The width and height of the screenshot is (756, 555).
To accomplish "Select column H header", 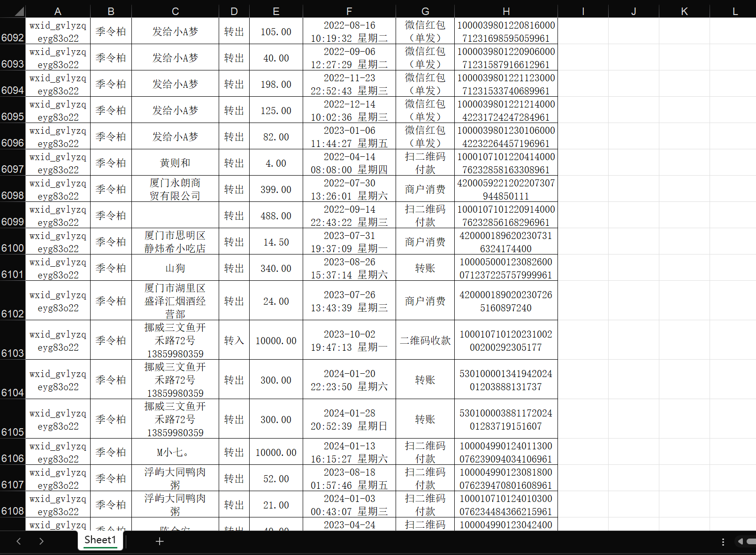I will (506, 11).
